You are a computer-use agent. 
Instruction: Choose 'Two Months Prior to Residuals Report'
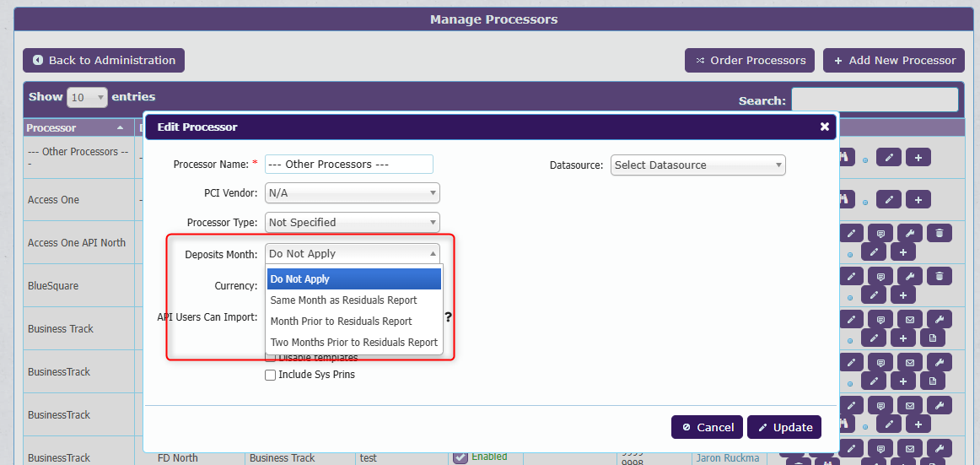[x=354, y=343]
